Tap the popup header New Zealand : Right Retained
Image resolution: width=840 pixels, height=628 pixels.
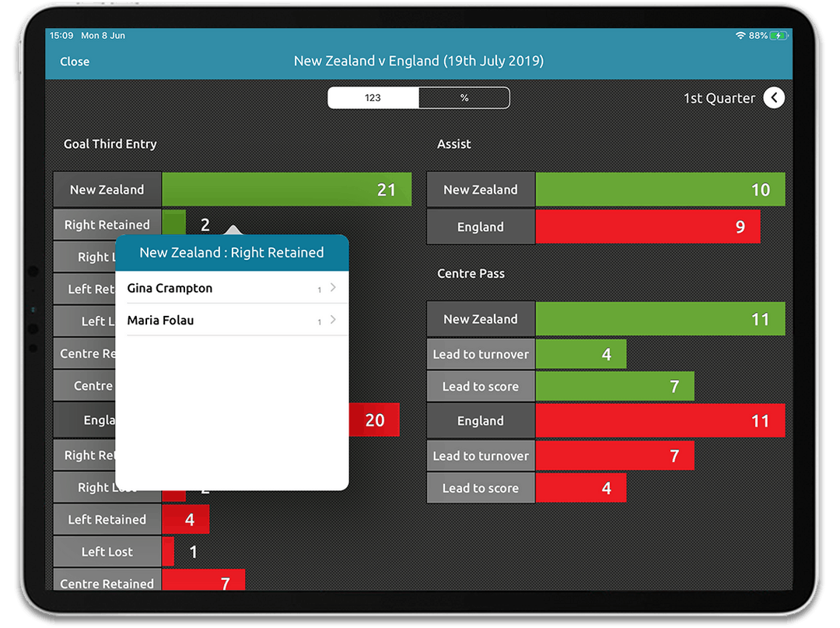(232, 252)
